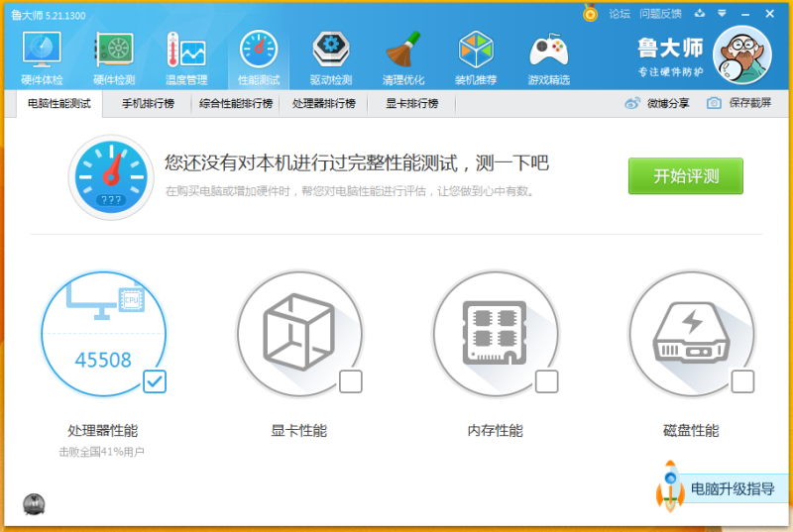The image size is (793, 532).
Task: Go to 驱动检测 driver detection
Action: pyautogui.click(x=331, y=56)
